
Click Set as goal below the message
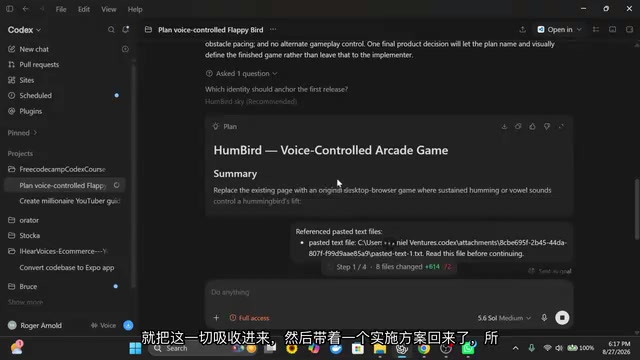point(550,271)
